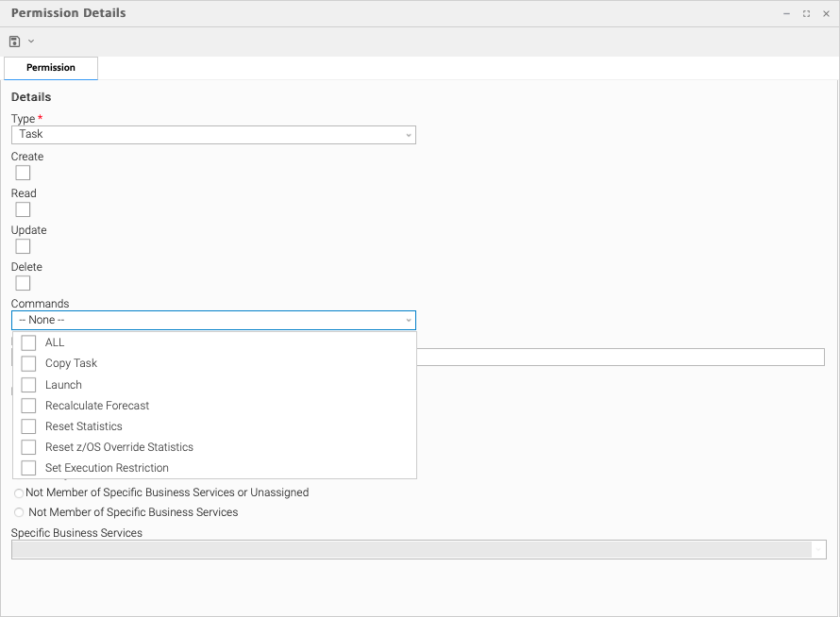Switch to the Permission tab

click(51, 68)
